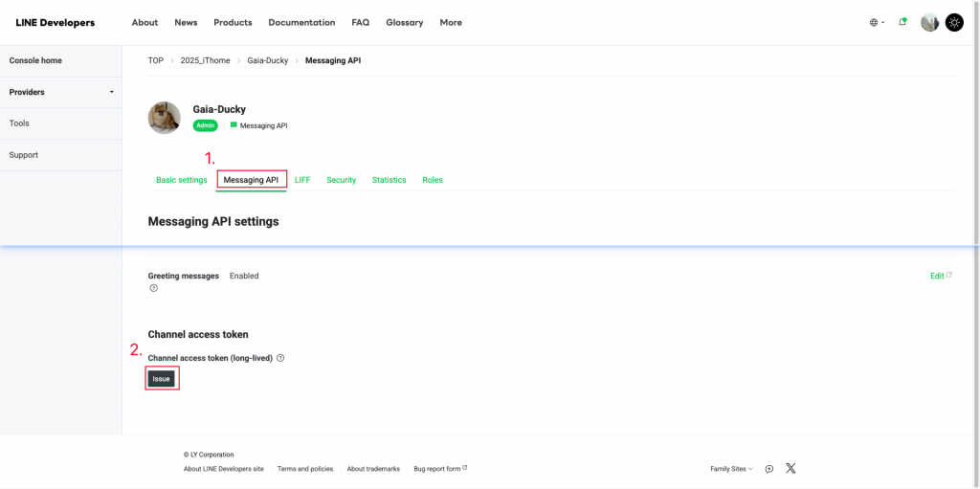Click the help icon beside Channel access token (long-lived)

(x=280, y=358)
